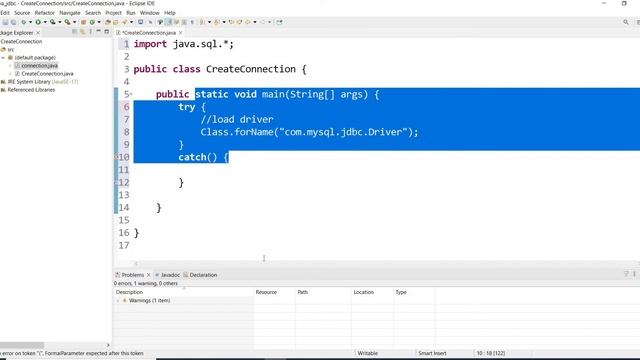Image resolution: width=640 pixels, height=360 pixels.
Task: Select the src folder in the Package Explorer
Action: click(x=11, y=49)
